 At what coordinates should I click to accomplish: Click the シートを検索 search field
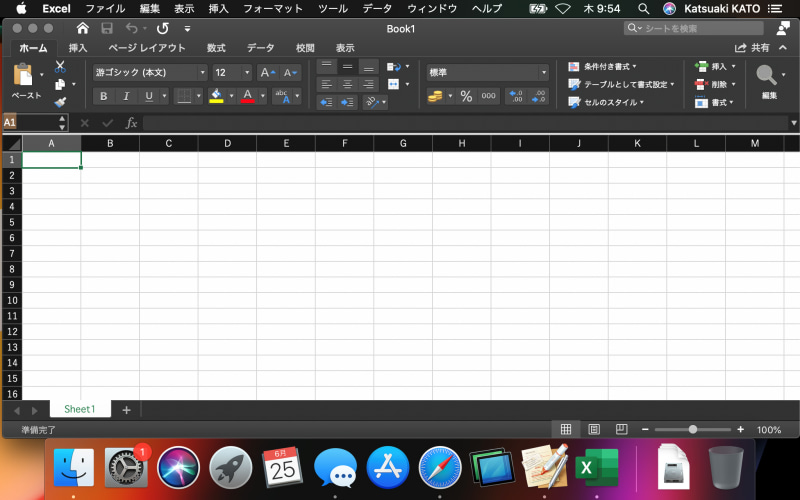click(x=694, y=28)
